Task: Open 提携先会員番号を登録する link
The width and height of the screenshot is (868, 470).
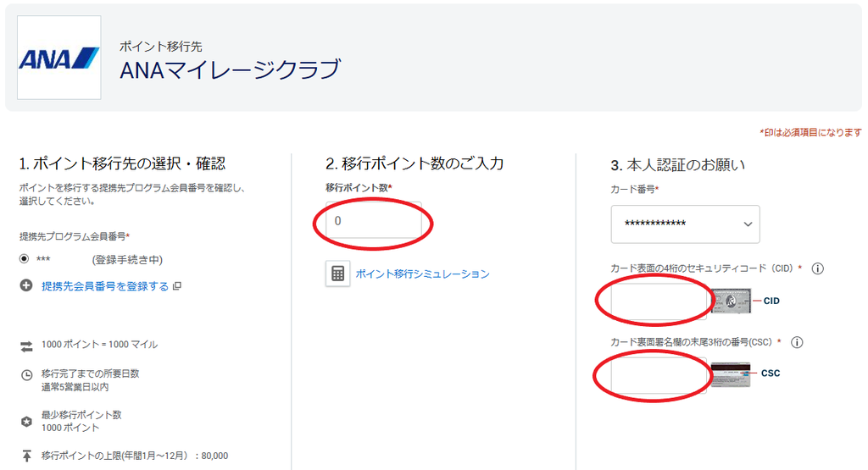Action: coord(105,286)
